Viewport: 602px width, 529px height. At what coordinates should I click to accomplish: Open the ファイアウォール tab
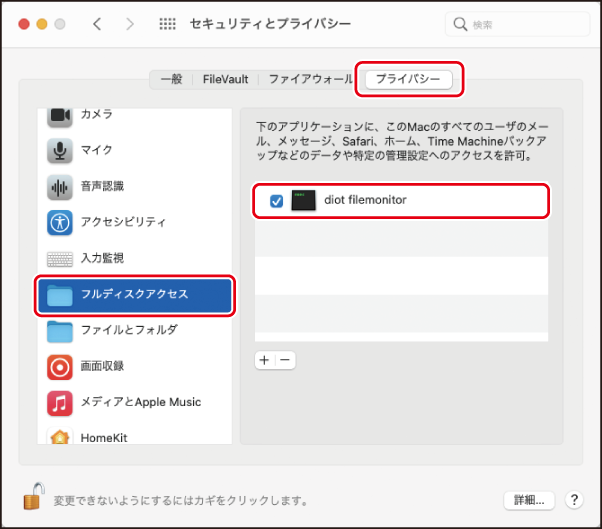coord(311,79)
